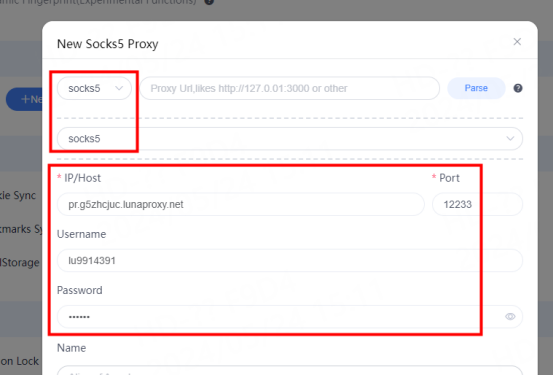Click the help icon beside Parse button

coord(518,88)
